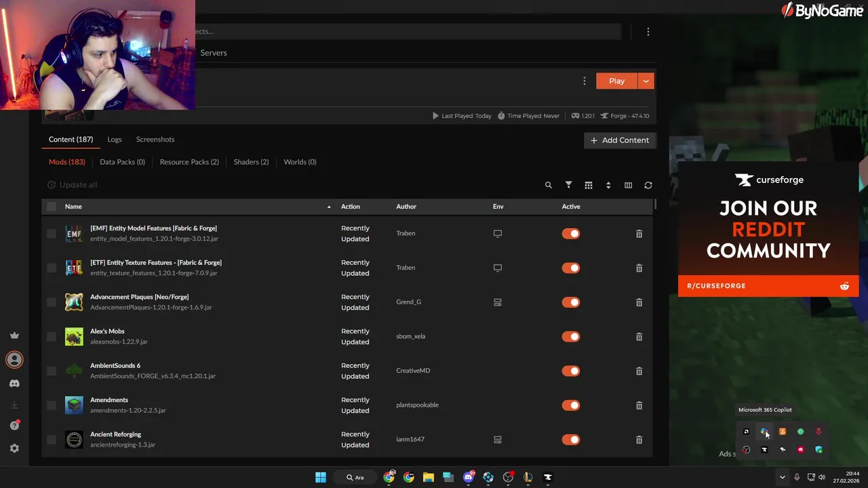Open the columns layout icon
Screen dimensions: 868x488
[x=628, y=185]
